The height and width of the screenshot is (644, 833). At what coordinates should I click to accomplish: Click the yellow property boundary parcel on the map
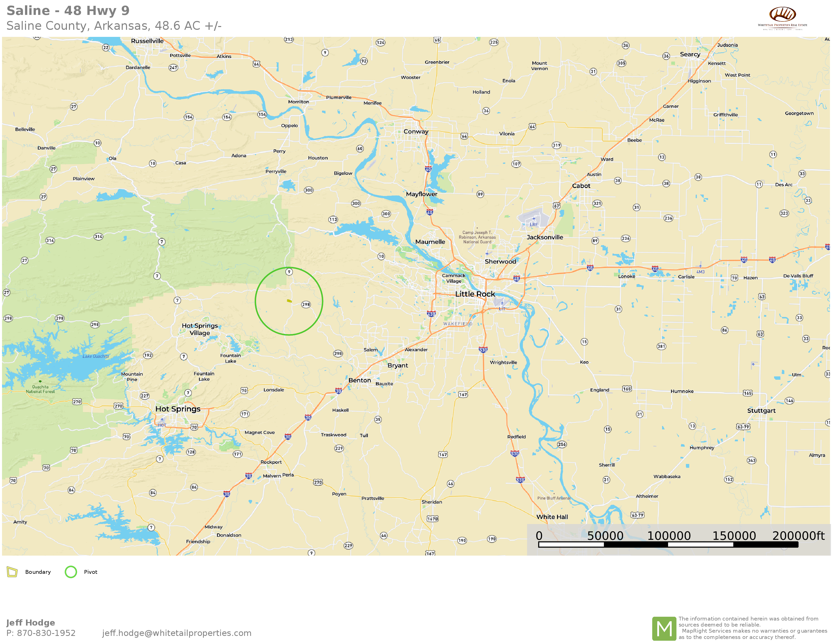pos(289,301)
